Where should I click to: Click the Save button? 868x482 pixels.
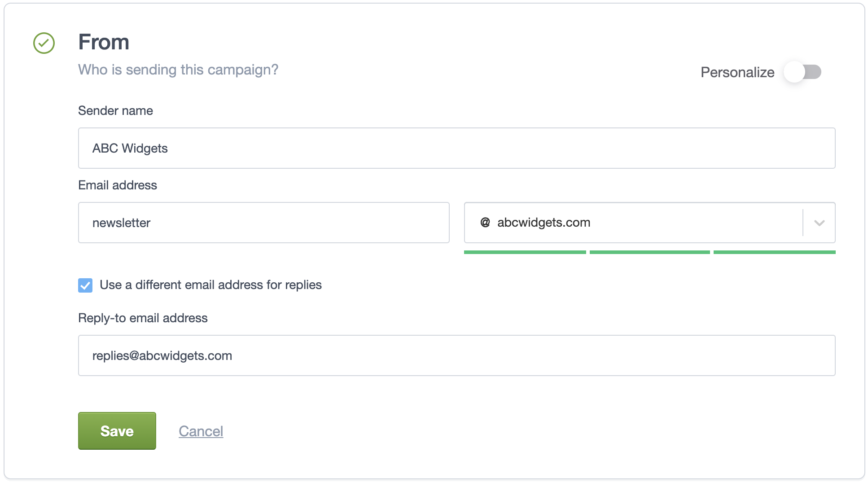pyautogui.click(x=117, y=431)
